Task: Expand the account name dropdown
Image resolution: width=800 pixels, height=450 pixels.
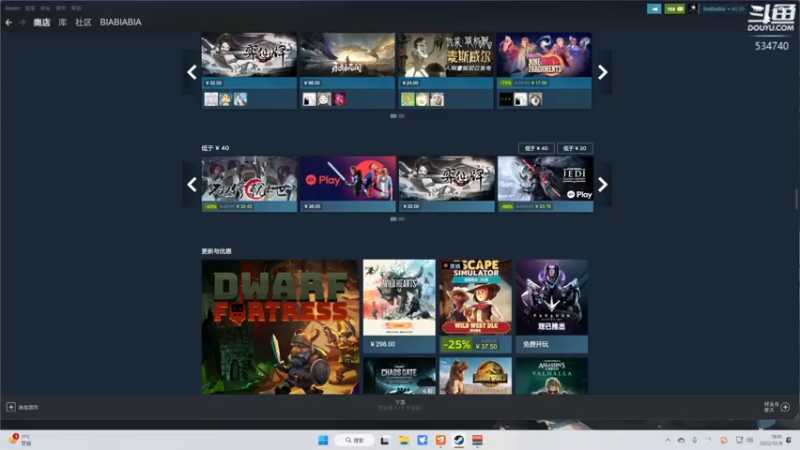Action: (x=723, y=9)
